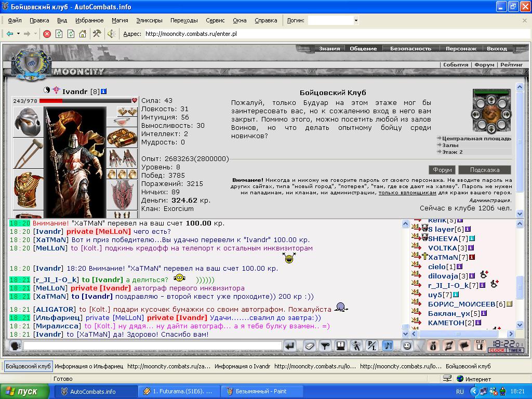The height and width of the screenshot is (399, 532).
Task: Open the forward history dropdown arrow
Action: click(x=35, y=34)
